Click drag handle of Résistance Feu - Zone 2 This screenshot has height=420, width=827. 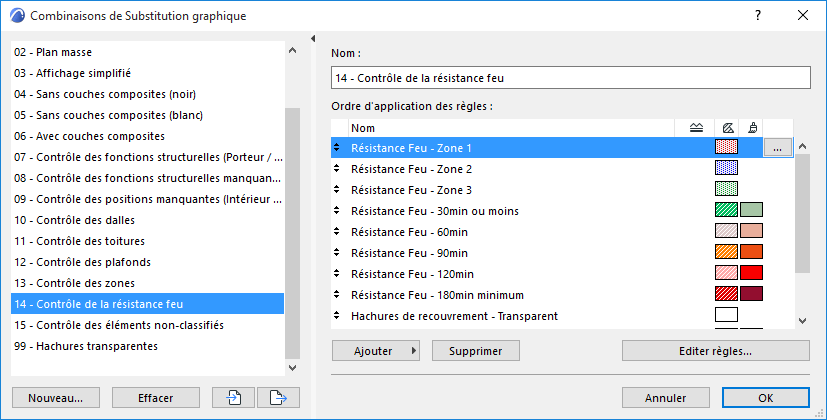(337, 169)
